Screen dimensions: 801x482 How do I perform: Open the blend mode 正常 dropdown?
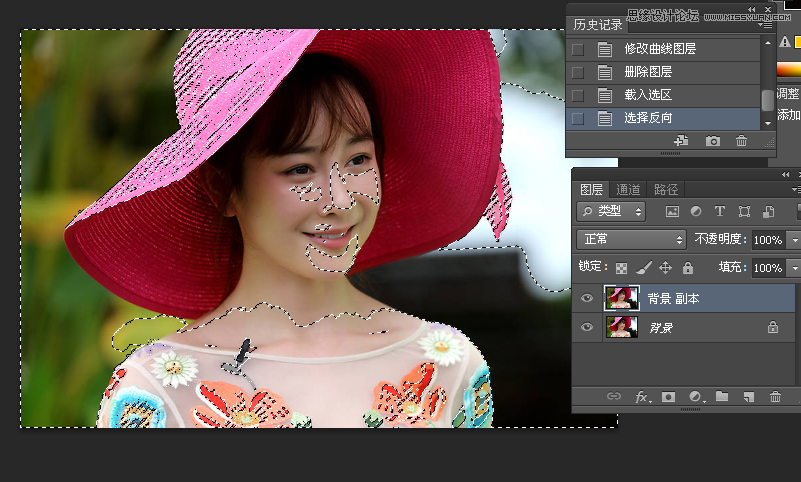tap(631, 239)
